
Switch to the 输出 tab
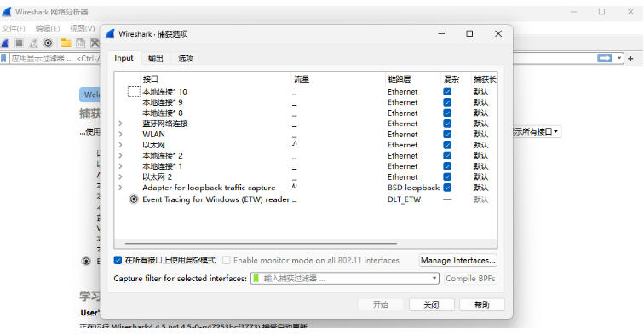pyautogui.click(x=156, y=58)
